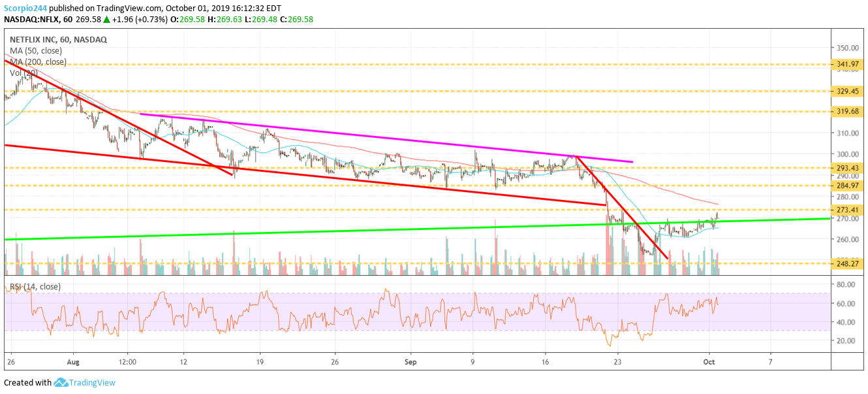
Task: Click the NETFLIX INC, 60, NASDAQ chart title
Action: tap(58, 39)
